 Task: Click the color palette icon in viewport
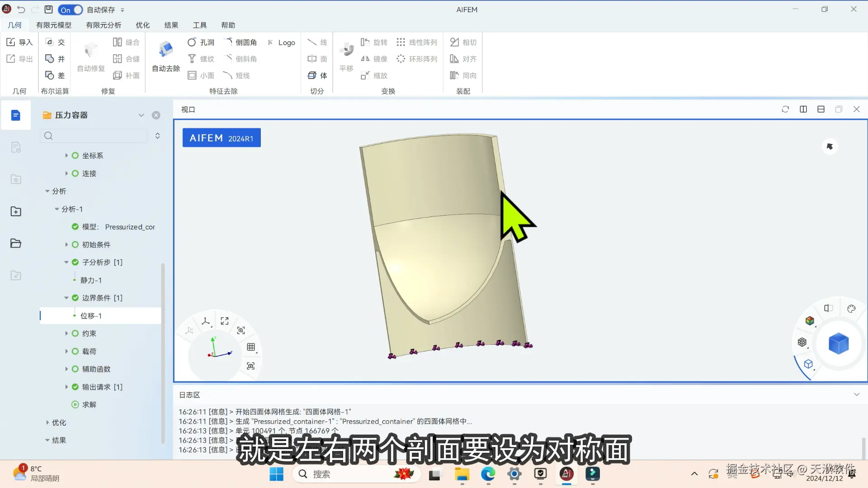click(x=851, y=309)
